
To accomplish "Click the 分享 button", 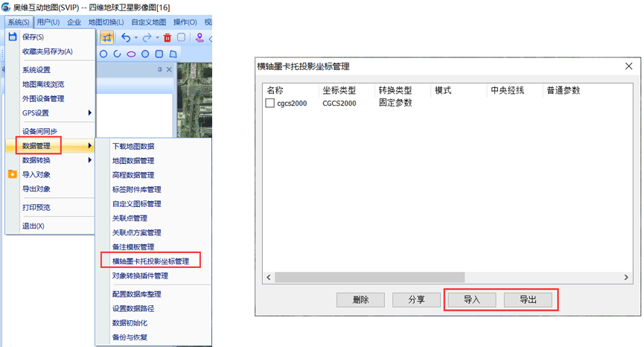I will tap(417, 299).
